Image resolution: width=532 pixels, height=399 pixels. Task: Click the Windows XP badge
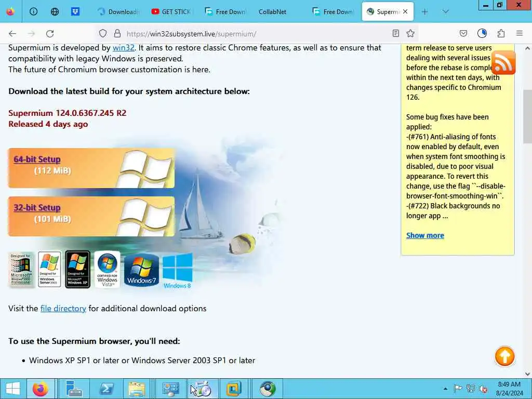78,270
